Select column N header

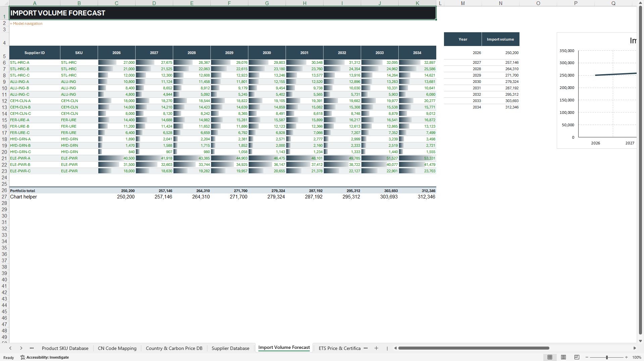(500, 3)
